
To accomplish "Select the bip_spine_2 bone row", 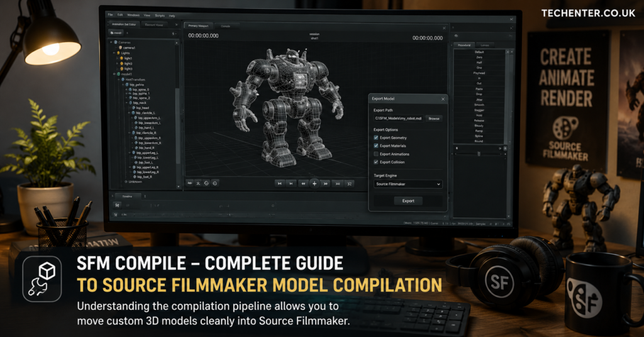I will 142,97.
